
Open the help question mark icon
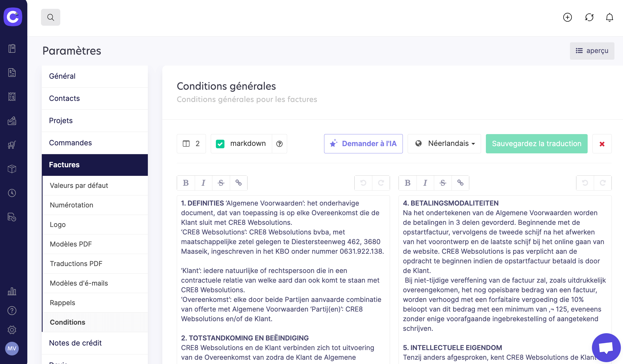coord(12,310)
